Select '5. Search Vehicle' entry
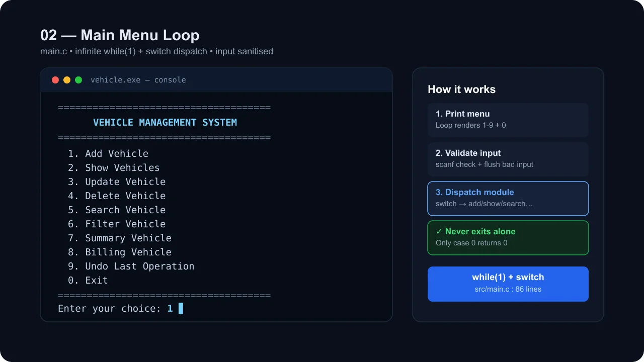This screenshot has height=362, width=644. [x=117, y=210]
